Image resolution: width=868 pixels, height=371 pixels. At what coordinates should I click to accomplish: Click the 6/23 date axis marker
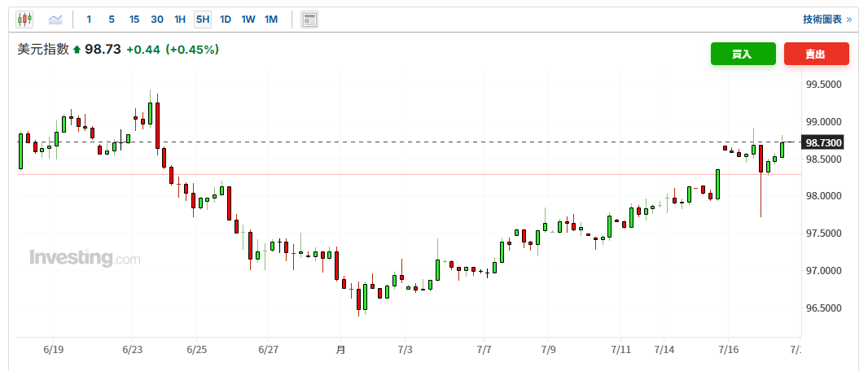click(x=132, y=350)
